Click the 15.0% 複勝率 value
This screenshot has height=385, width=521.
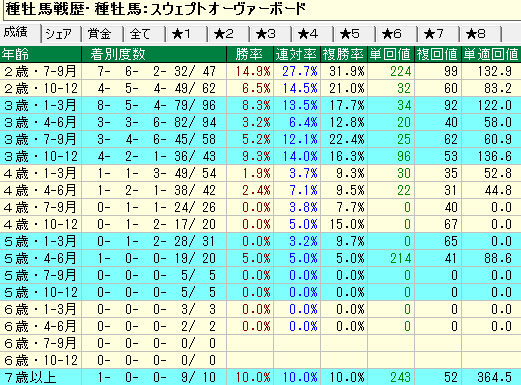coord(347,224)
